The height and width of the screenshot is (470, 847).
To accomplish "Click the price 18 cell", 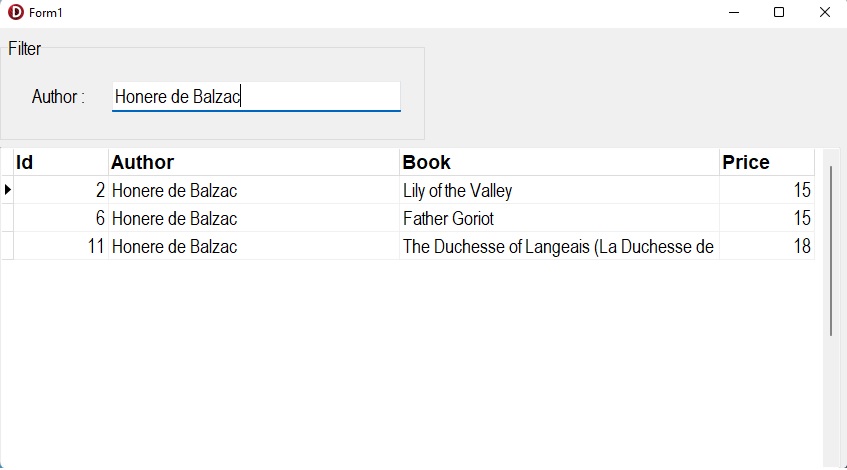I will click(x=766, y=247).
